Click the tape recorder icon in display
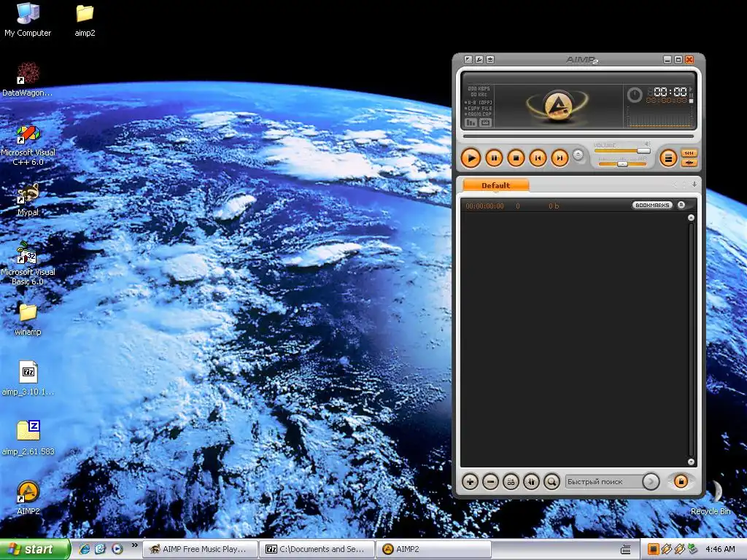 [485, 122]
